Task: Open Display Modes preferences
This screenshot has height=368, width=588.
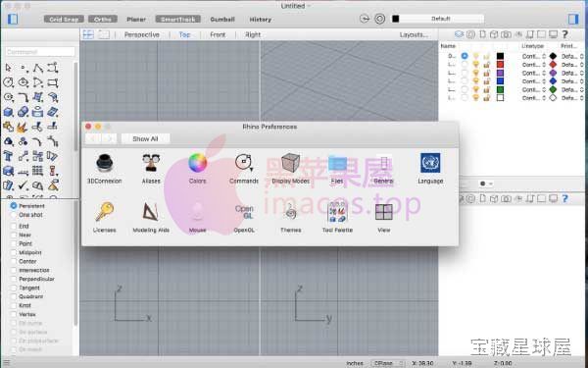Action: click(x=291, y=168)
